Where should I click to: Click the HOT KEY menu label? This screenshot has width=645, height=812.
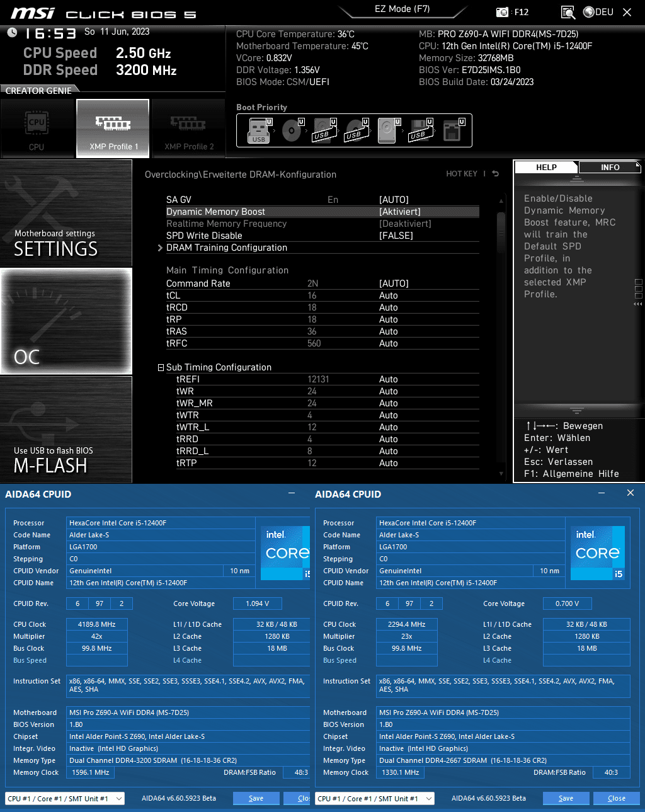click(x=462, y=174)
